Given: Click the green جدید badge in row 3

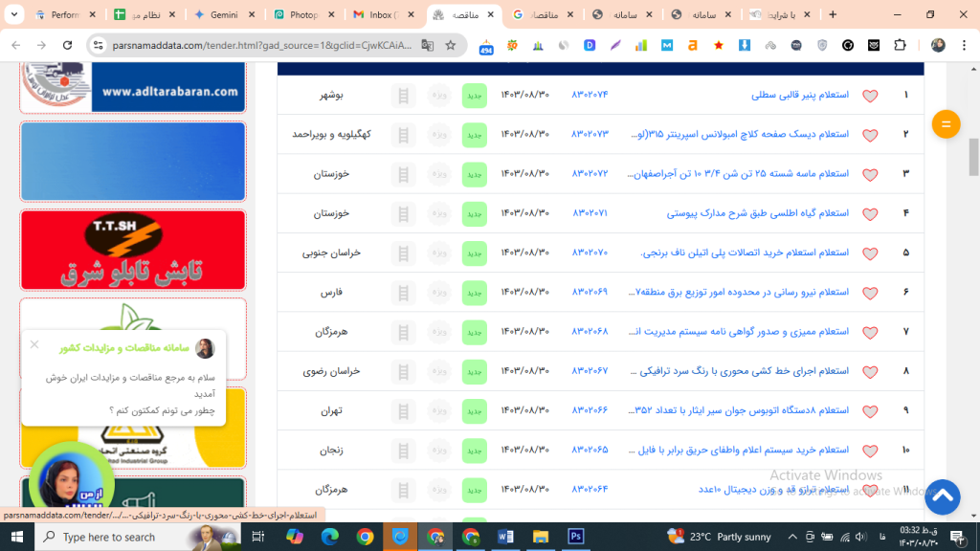Looking at the screenshot, I should tap(475, 174).
